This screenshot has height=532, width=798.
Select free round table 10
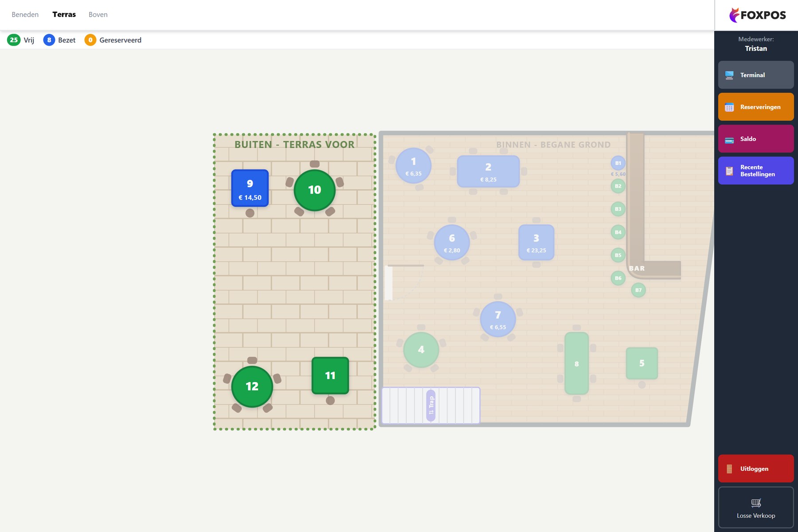click(x=315, y=190)
